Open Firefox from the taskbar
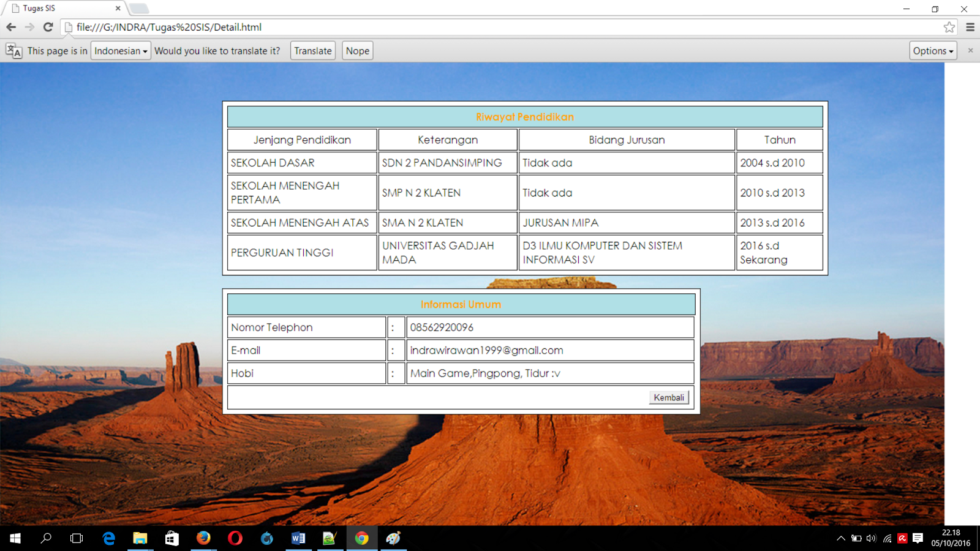 click(204, 539)
